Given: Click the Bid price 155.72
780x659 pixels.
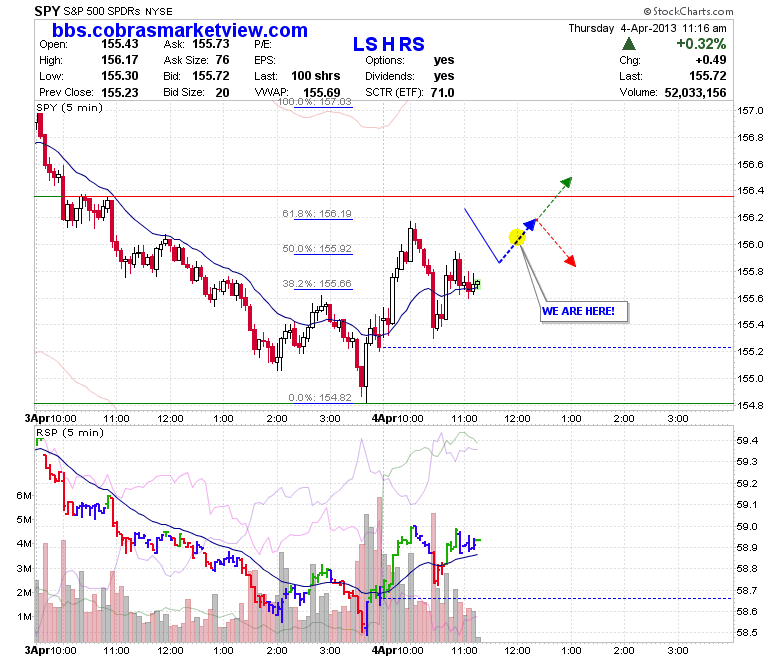Looking at the screenshot, I should 211,76.
